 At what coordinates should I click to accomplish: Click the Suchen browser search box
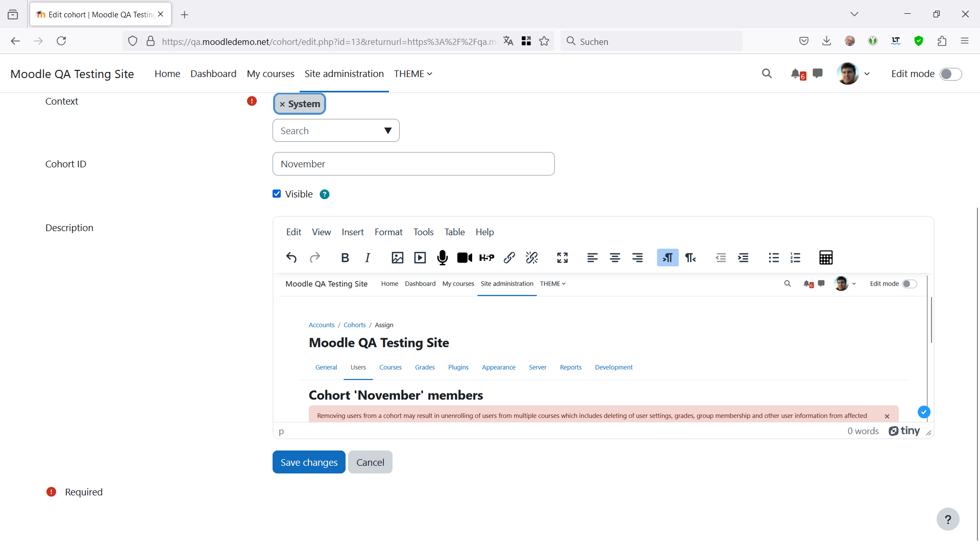(651, 41)
